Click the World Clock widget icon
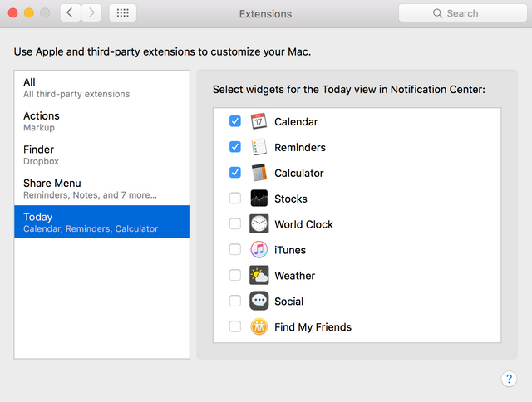The height and width of the screenshot is (402, 532). tap(259, 224)
